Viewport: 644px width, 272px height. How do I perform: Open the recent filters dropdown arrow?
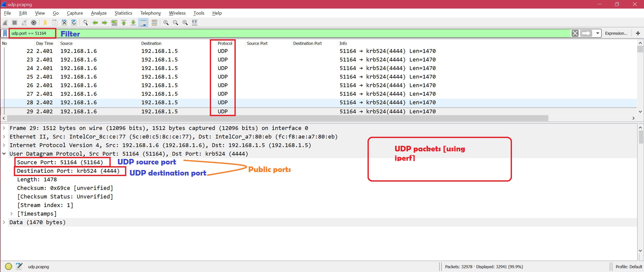[x=598, y=33]
